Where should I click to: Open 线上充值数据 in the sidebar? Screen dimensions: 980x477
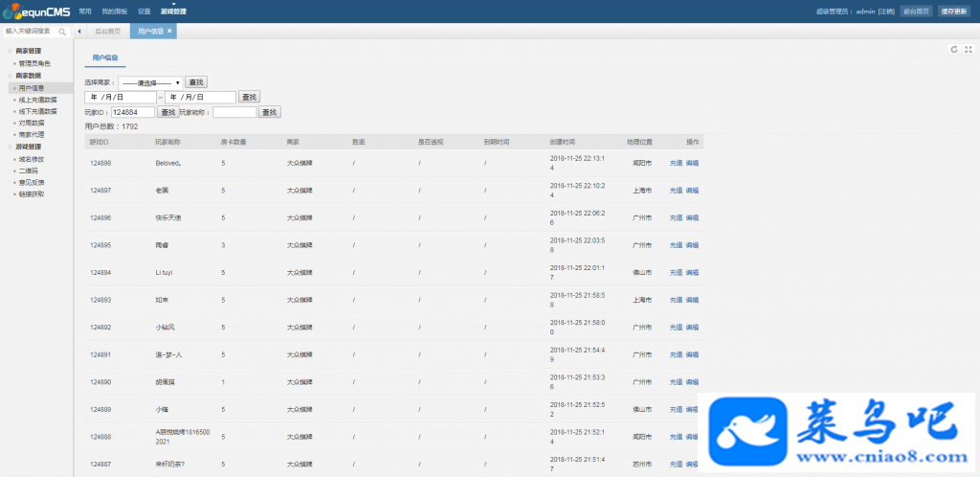tap(38, 100)
